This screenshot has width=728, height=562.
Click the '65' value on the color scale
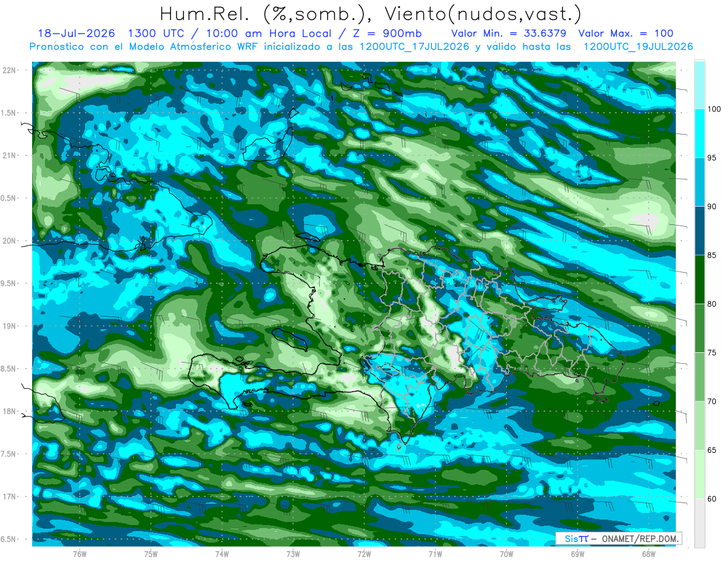click(x=712, y=450)
